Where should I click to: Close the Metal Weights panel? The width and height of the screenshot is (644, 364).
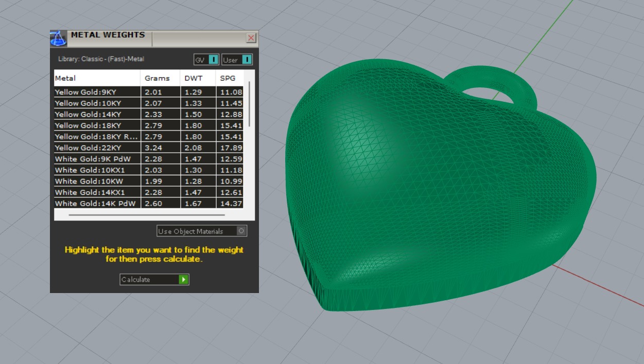251,38
